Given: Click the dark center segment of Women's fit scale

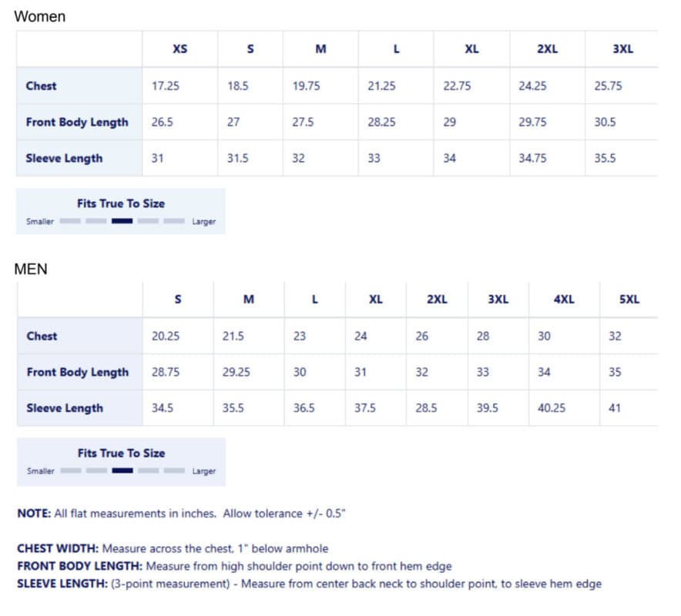Looking at the screenshot, I should pos(122,221).
